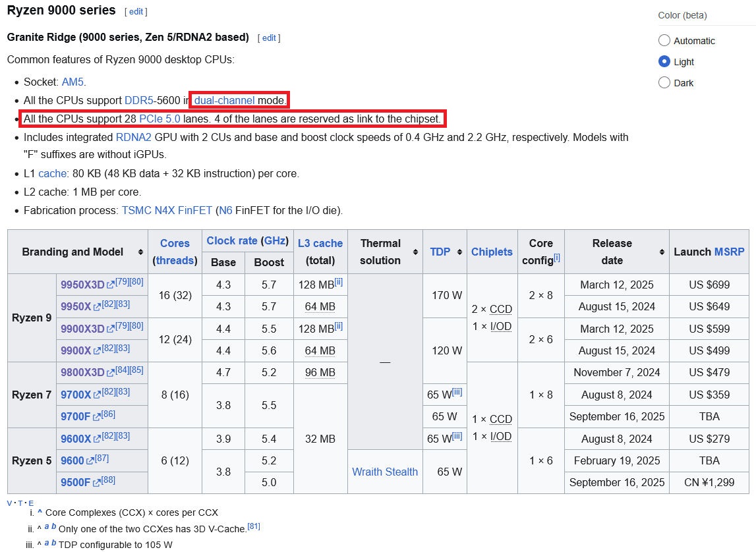Open footnote [i] on Core config header
The image size is (756, 552).
pos(557,257)
